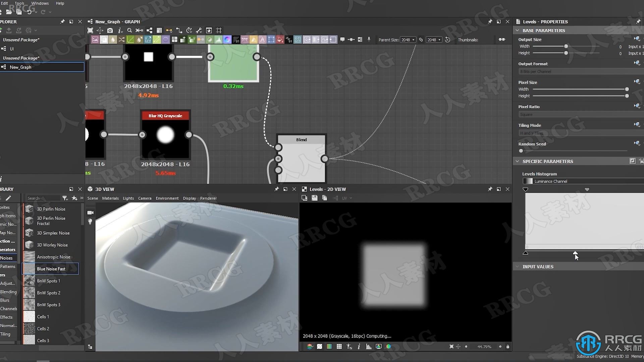Open the Tools menu
This screenshot has height=362, width=644.
click(x=19, y=3)
